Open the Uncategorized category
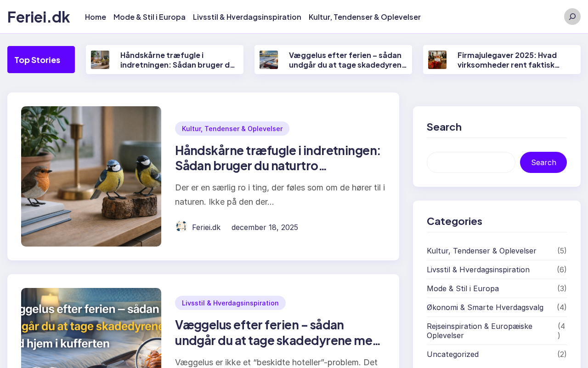Viewport: 588px width, 368px height. coord(452,354)
